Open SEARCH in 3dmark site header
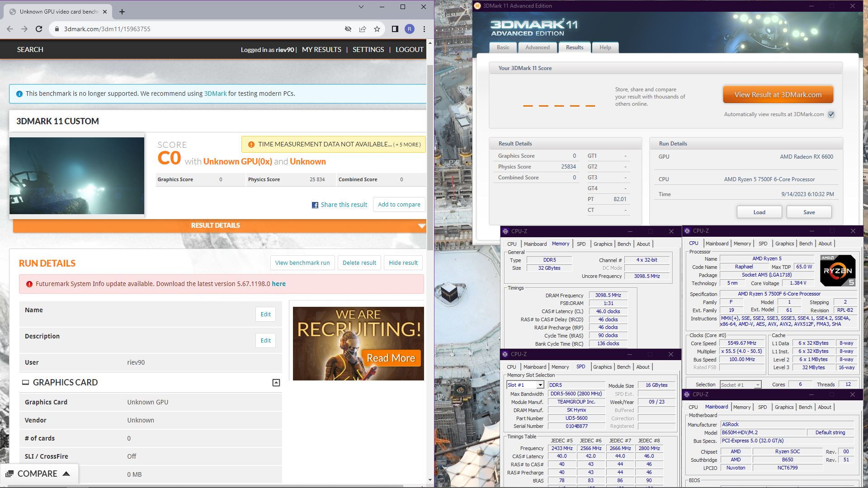This screenshot has width=868, height=488. coord(30,50)
